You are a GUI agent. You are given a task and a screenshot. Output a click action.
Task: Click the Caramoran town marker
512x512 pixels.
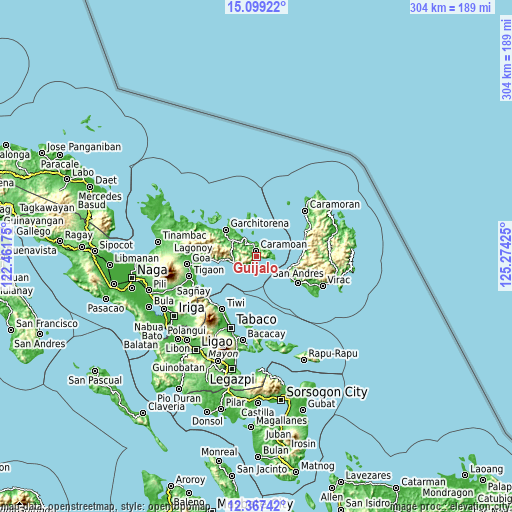(305, 211)
